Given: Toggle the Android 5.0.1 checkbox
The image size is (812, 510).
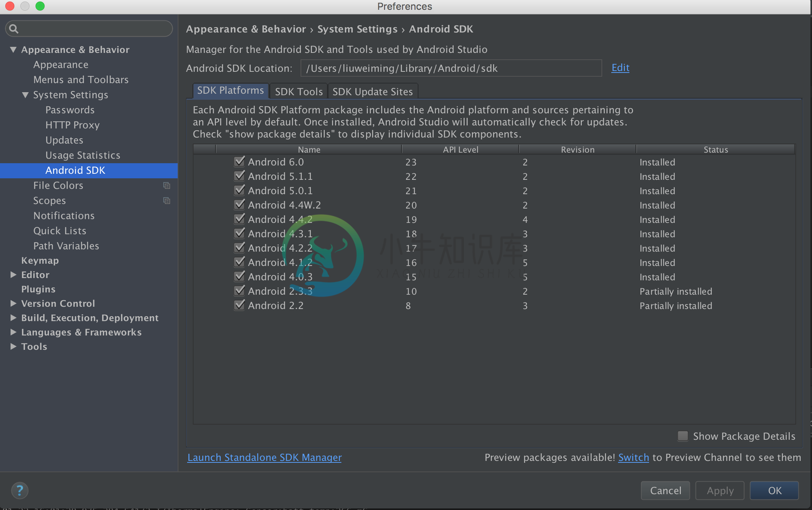Looking at the screenshot, I should [x=239, y=190].
